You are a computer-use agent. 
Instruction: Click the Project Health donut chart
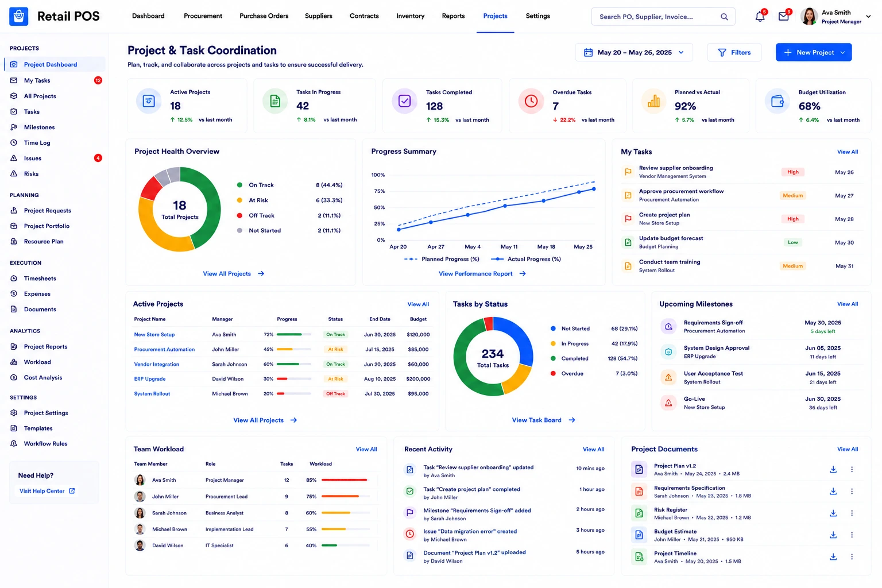coord(180,209)
